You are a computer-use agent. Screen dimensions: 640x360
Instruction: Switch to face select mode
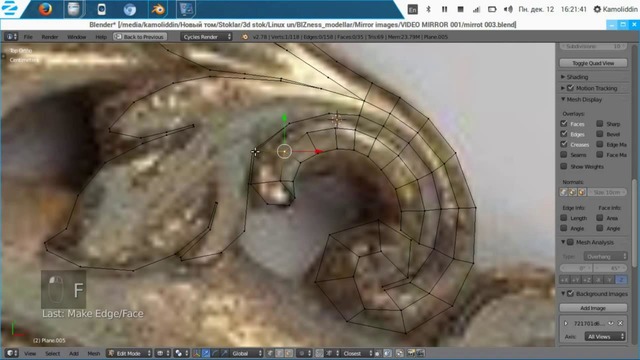click(x=289, y=353)
